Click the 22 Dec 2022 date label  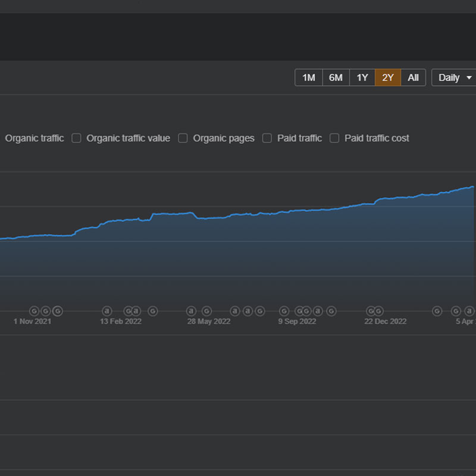[386, 321]
